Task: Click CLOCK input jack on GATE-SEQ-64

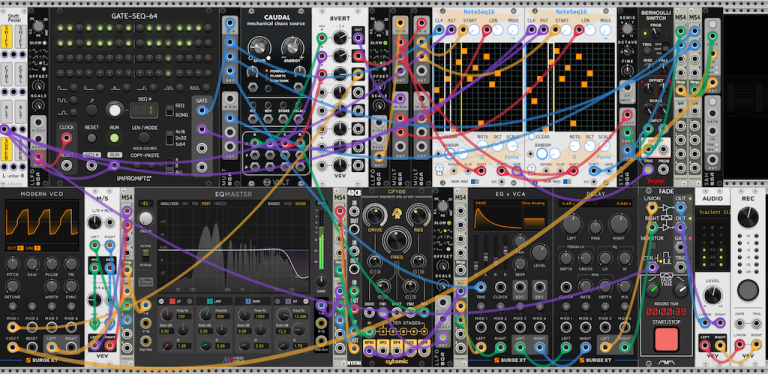Action: (x=67, y=139)
